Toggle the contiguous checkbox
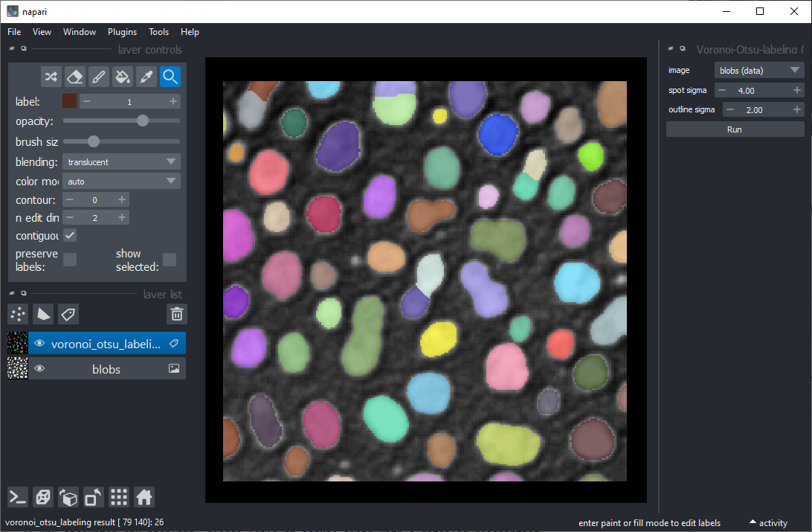The height and width of the screenshot is (532, 812). (x=70, y=236)
